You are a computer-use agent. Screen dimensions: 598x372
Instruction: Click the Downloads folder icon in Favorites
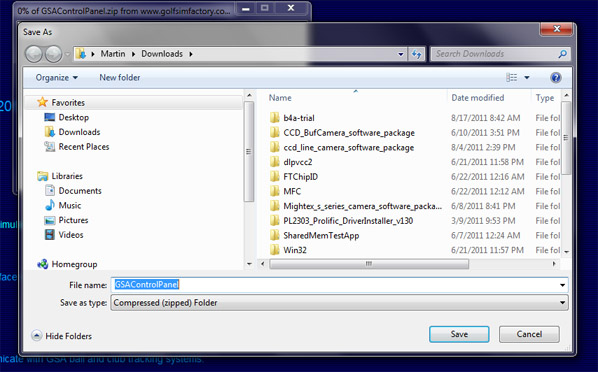pyautogui.click(x=50, y=132)
